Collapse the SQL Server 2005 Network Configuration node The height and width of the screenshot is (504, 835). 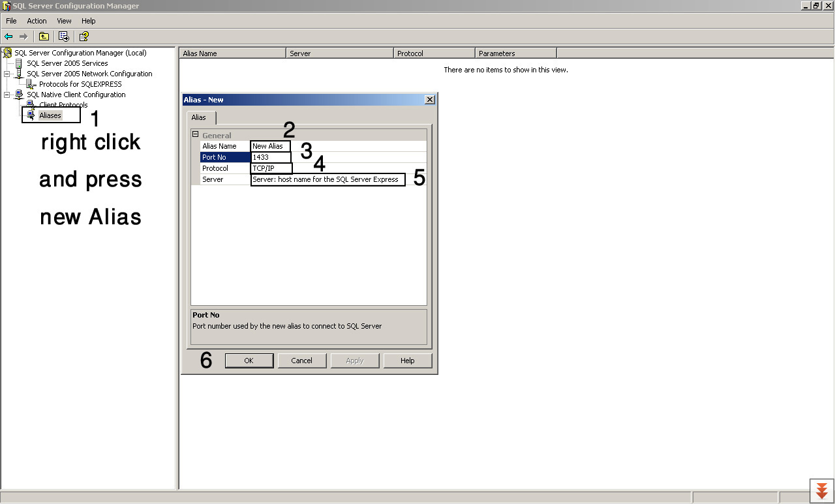click(x=7, y=74)
